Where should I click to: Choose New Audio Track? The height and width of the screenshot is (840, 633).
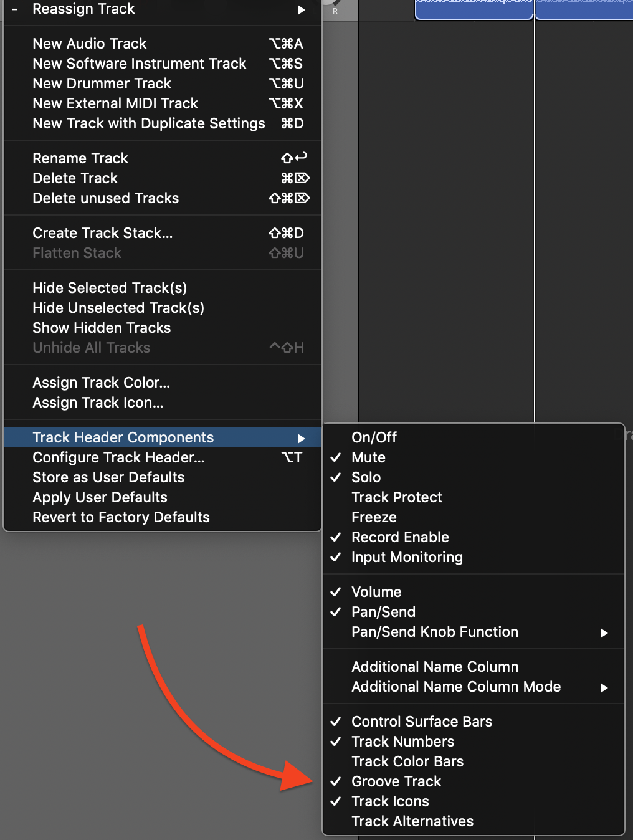point(90,44)
